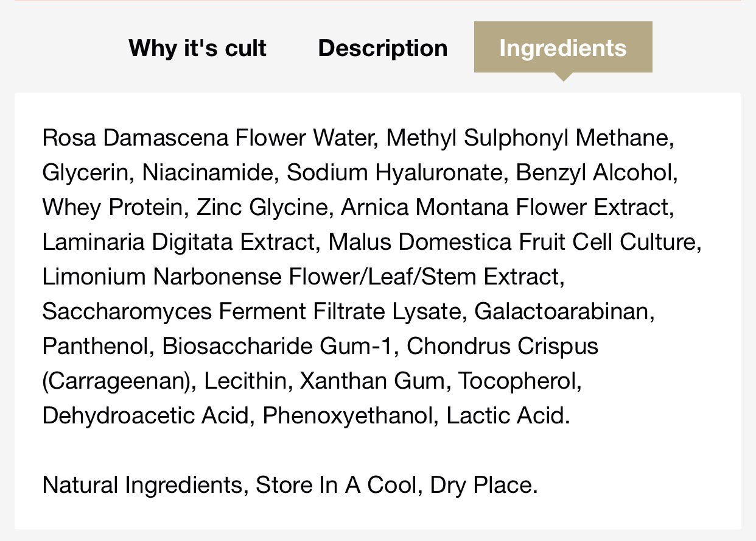This screenshot has height=541, width=756.
Task: Click the pointer arrow beneath Ingredients tab
Action: (x=563, y=77)
